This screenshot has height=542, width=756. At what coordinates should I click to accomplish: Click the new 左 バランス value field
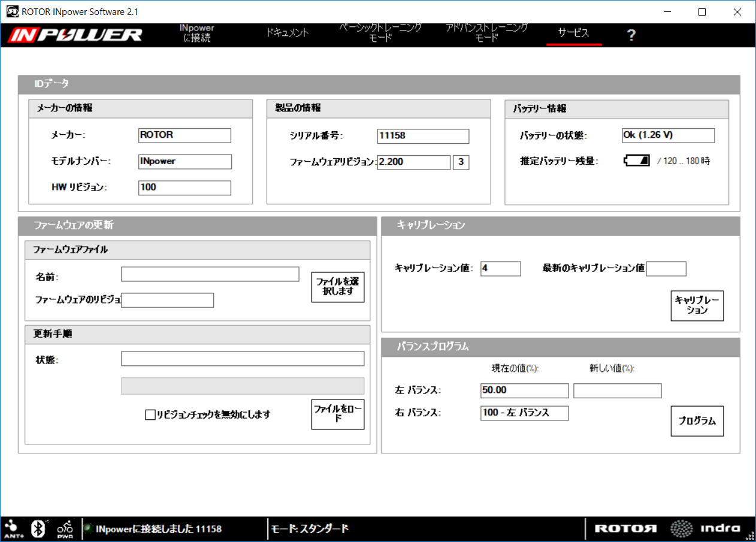pos(617,390)
